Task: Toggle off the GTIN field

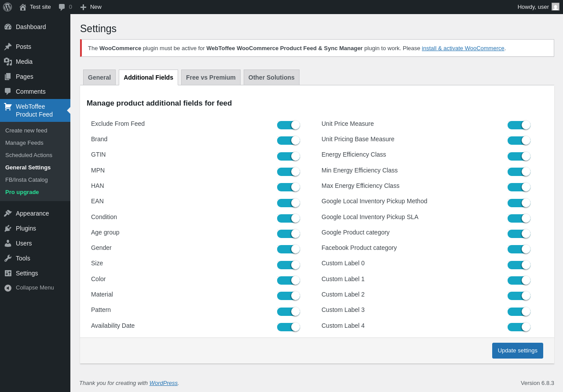Action: click(x=289, y=156)
